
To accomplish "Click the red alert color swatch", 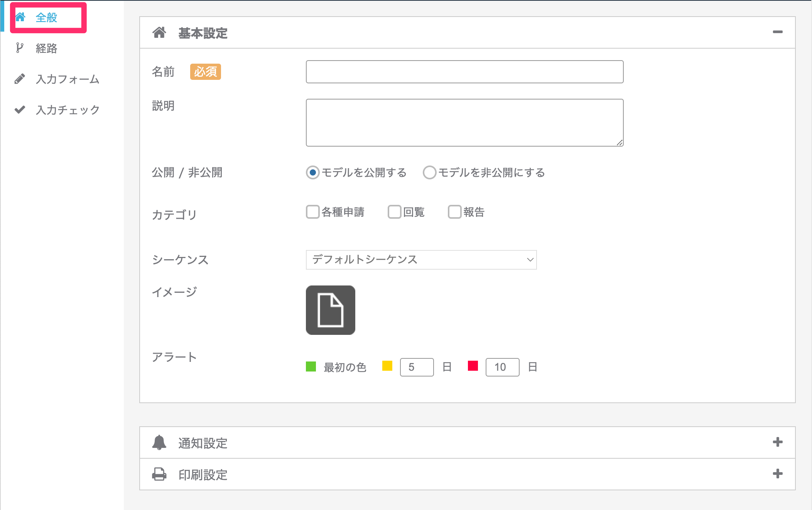I will [473, 366].
